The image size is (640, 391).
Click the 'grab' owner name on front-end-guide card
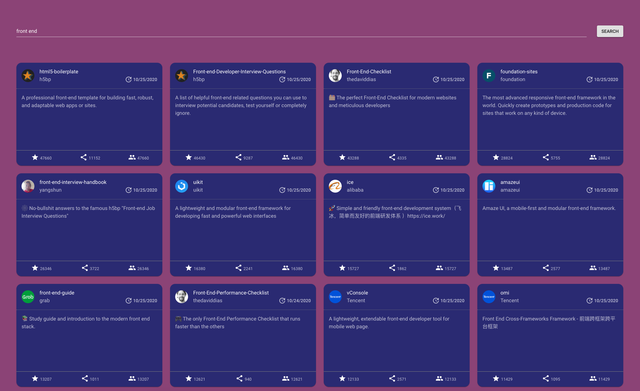[x=44, y=300]
